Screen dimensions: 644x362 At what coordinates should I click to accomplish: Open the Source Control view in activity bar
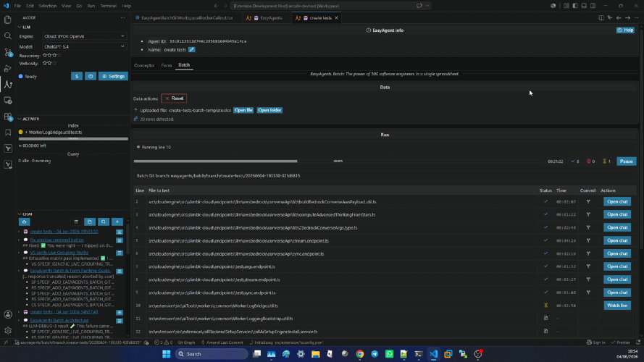pos(8,52)
